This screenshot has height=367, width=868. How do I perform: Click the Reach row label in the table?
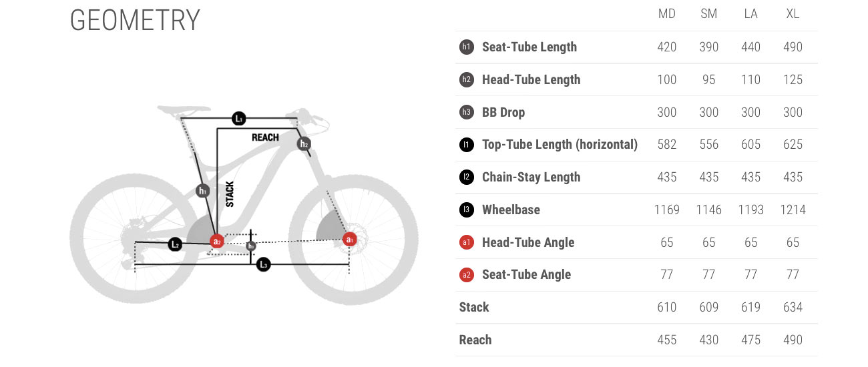(475, 340)
